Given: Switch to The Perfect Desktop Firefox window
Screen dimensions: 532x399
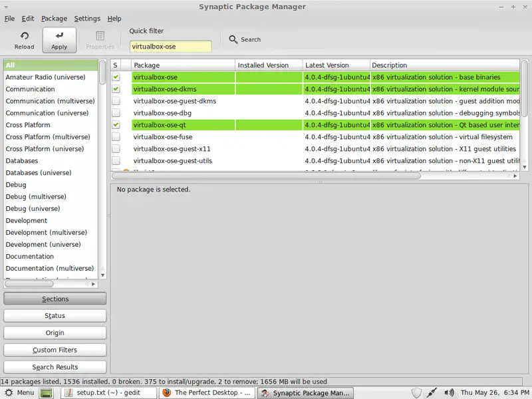Looking at the screenshot, I should 208,393.
